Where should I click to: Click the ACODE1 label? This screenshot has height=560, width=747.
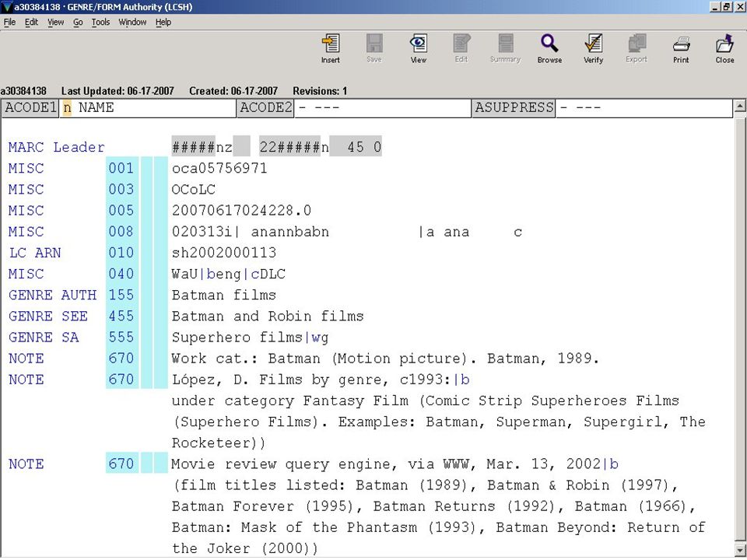coord(30,107)
